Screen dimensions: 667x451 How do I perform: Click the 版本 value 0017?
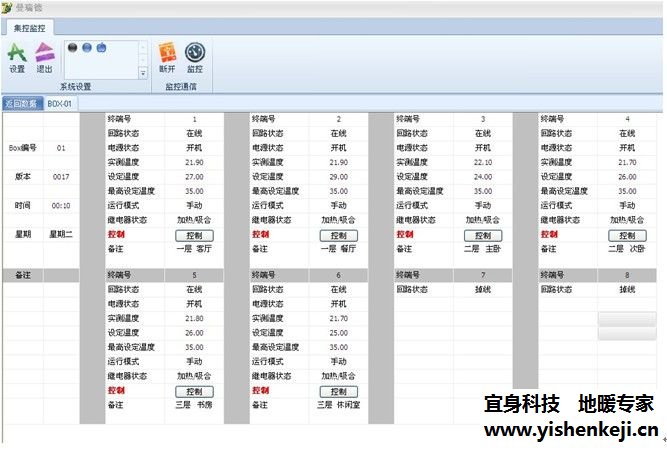(x=61, y=177)
